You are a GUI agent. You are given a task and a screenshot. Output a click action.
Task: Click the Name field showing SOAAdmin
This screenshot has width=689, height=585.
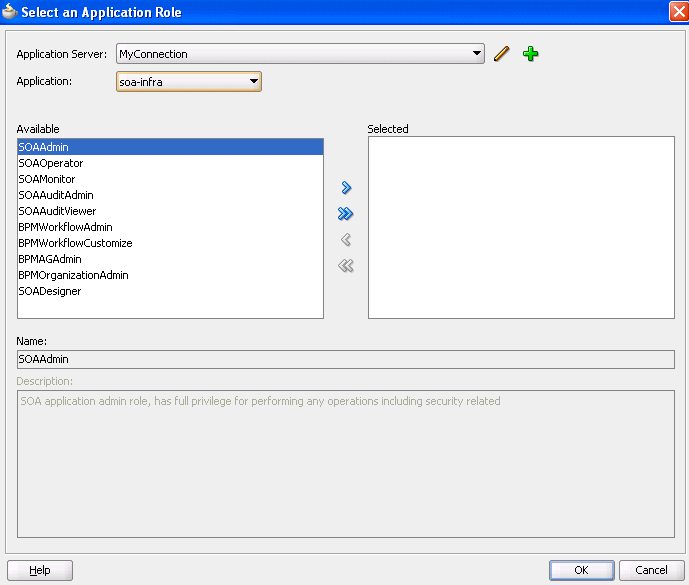coord(346,359)
